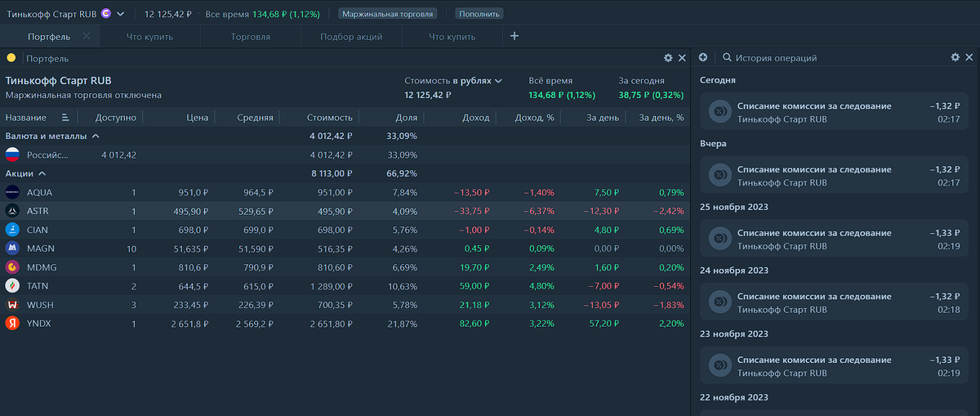980x416 pixels.
Task: Select the MDMG stock logo icon
Action: 12,267
